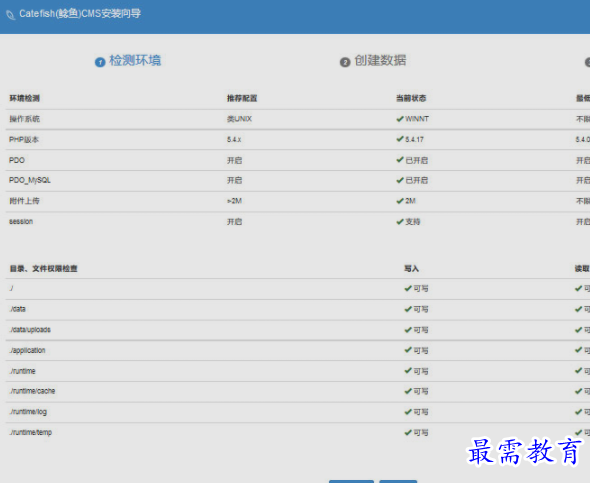Click the 写入 column header
The width and height of the screenshot is (590, 483).
(x=412, y=269)
